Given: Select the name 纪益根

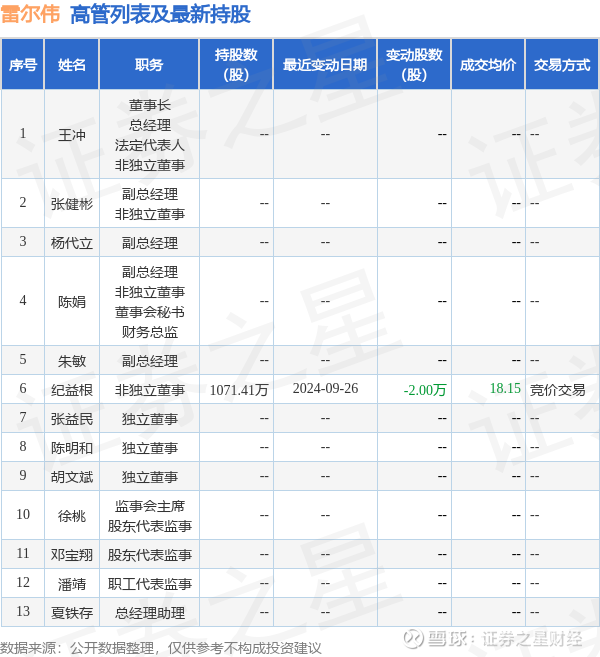Looking at the screenshot, I should (x=72, y=390).
